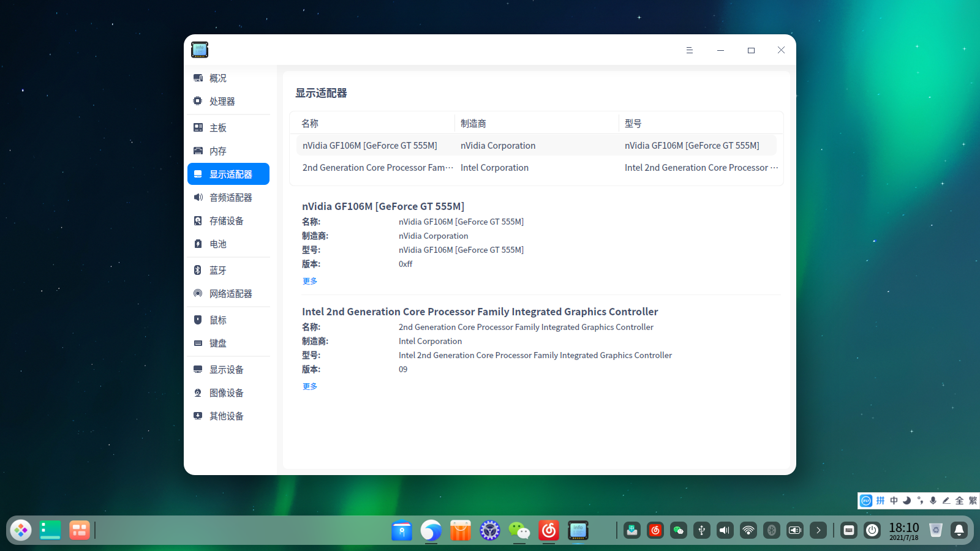This screenshot has width=980, height=551.
Task: Toggle Wi-Fi icon in the dock tray
Action: 748,530
